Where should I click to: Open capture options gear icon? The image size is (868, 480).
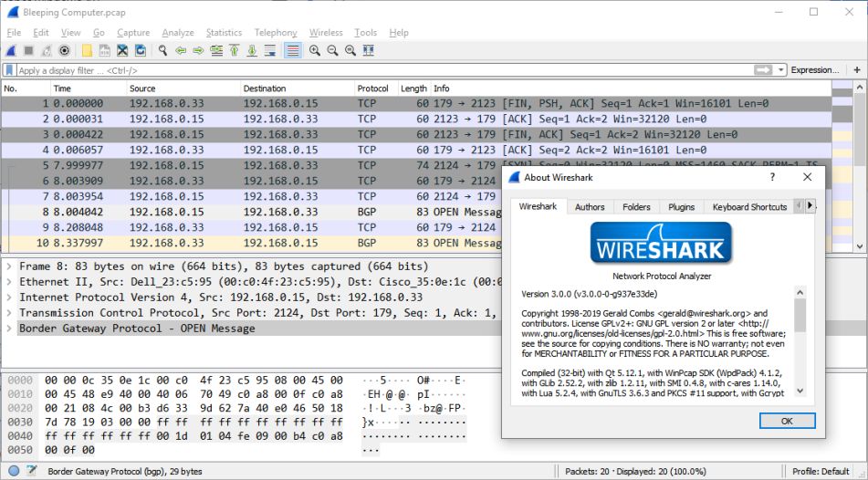[65, 50]
